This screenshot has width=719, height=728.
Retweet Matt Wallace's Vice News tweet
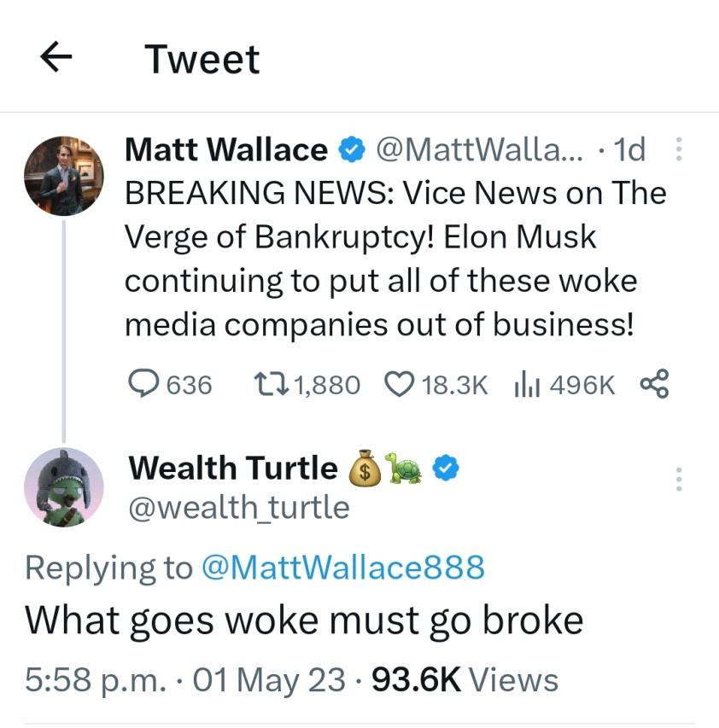tap(272, 385)
